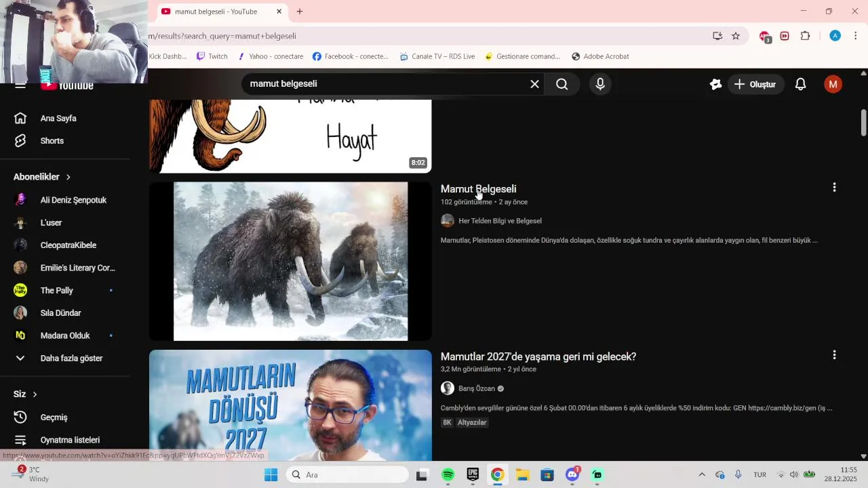Open the Windows Start menu
This screenshot has width=868, height=488.
point(271,474)
